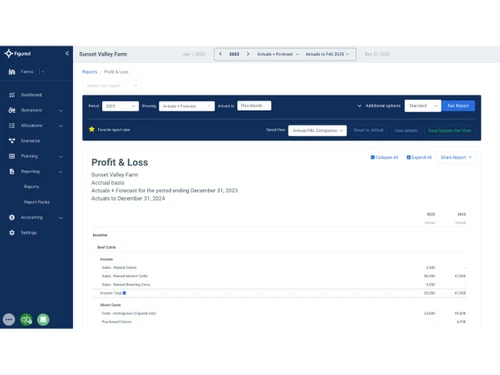Click Sales - Raised Calves row
The image size is (500, 375).
[280, 268]
